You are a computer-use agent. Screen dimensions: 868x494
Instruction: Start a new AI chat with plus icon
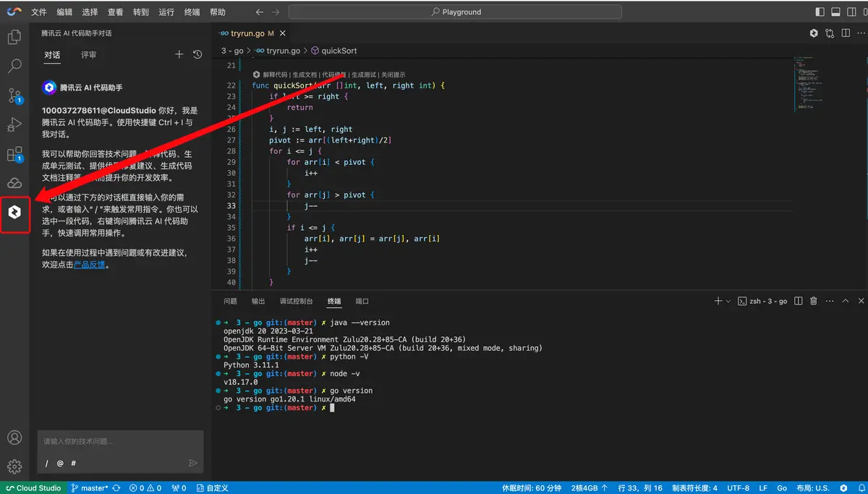[179, 54]
